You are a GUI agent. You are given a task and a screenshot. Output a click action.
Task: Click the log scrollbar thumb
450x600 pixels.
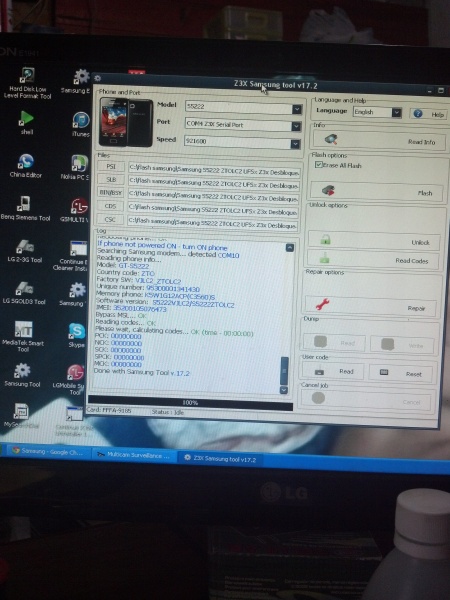click(285, 370)
